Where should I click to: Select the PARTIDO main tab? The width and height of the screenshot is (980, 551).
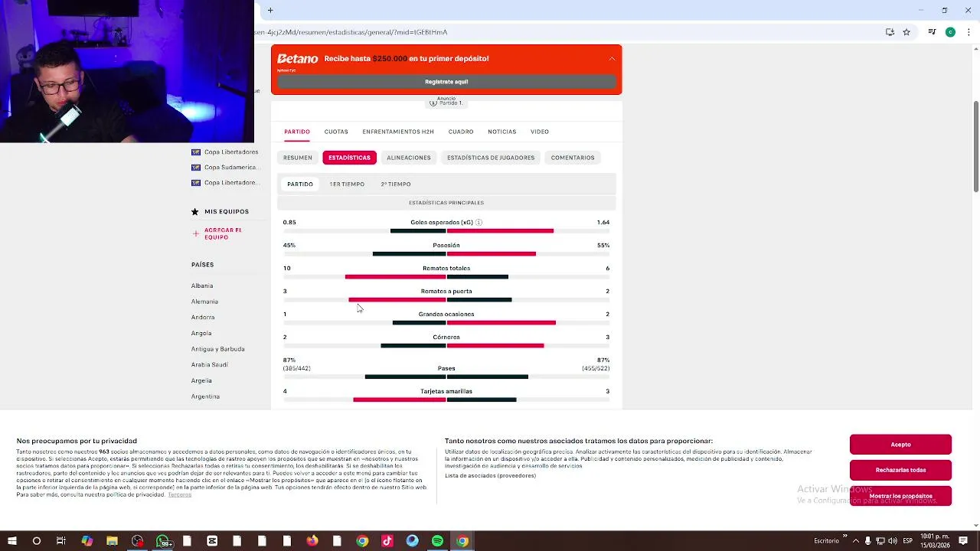coord(297,132)
